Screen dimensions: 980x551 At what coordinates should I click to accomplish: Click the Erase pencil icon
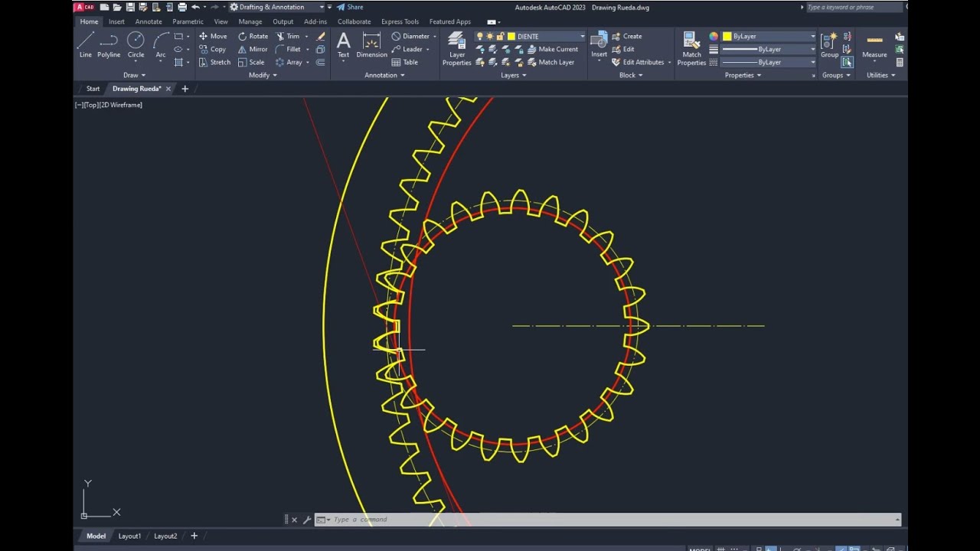[321, 36]
